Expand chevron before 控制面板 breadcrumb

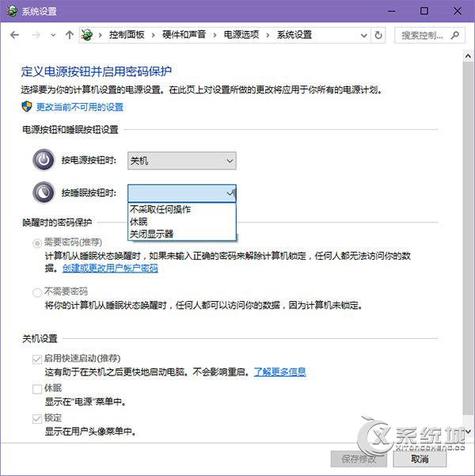pos(101,35)
